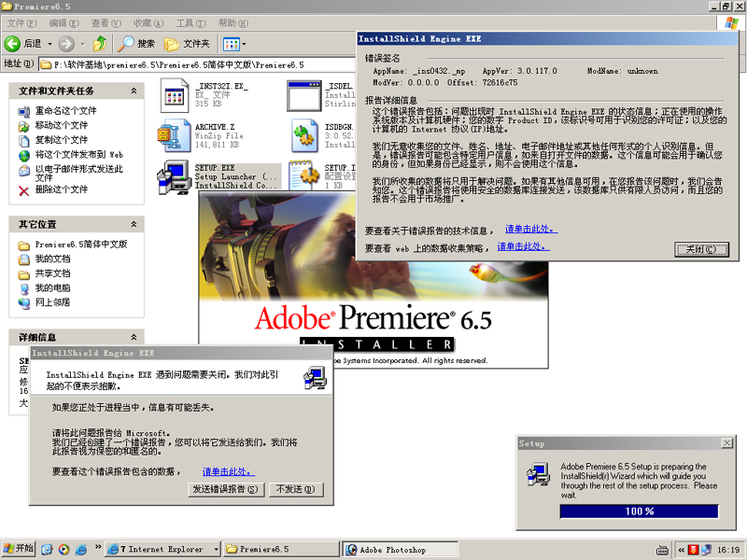
Task: Click error report data 请单击此处 link
Action: [229, 471]
